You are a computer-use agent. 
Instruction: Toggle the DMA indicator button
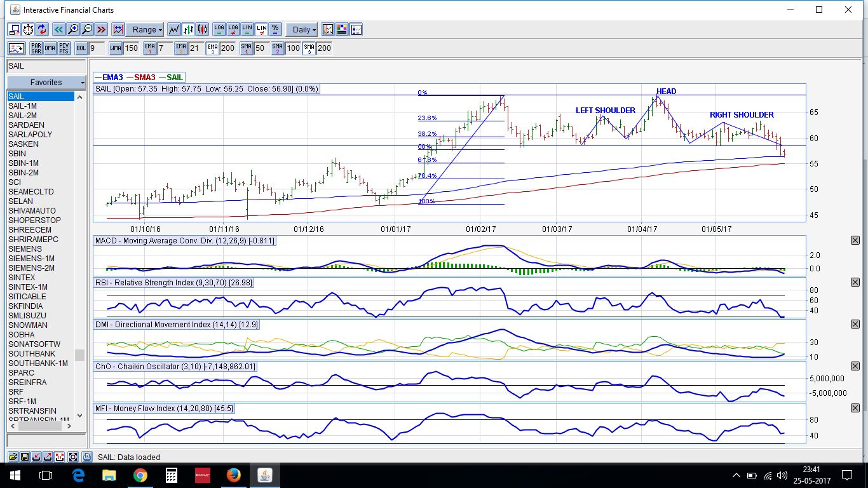click(50, 48)
